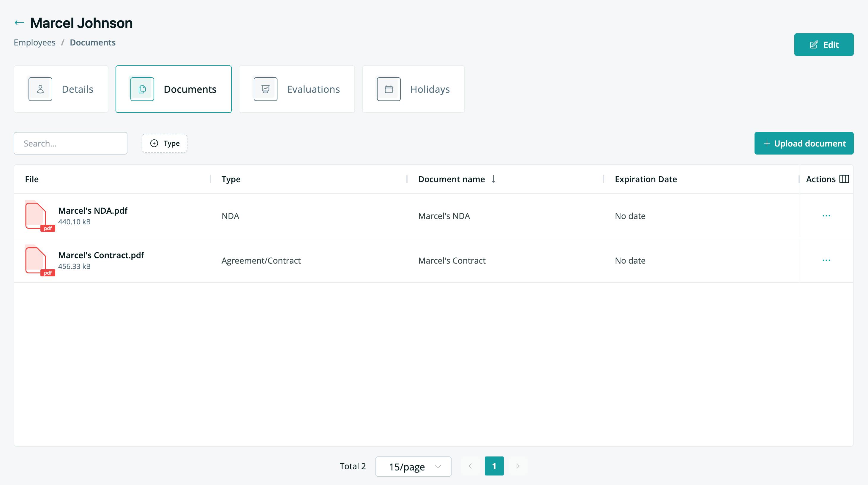Open the column settings icon beside Actions

click(x=844, y=179)
